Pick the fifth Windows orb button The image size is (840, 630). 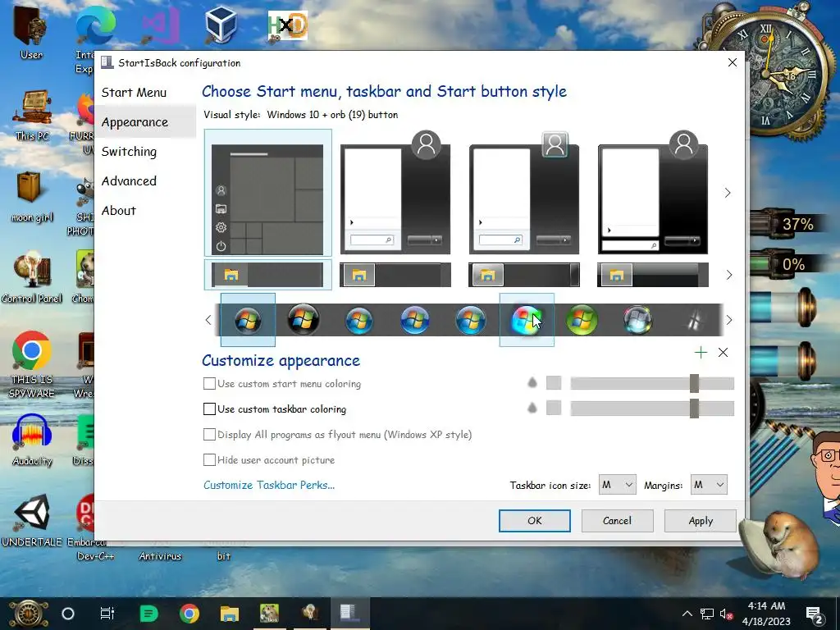pos(470,321)
